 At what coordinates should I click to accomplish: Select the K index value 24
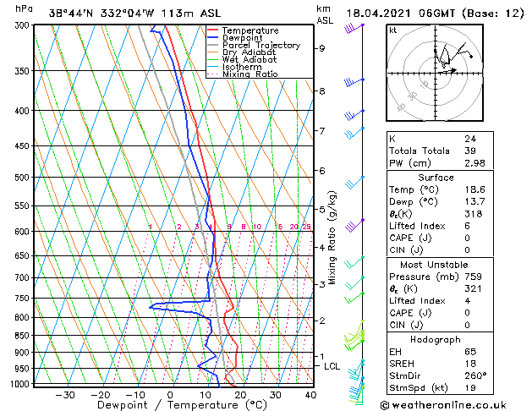tap(470, 139)
